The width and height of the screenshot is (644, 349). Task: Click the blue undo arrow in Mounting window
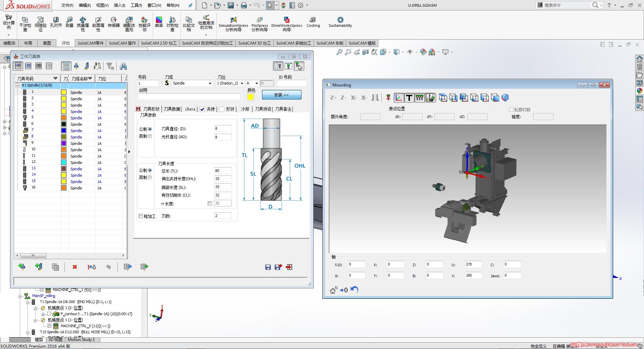click(355, 290)
